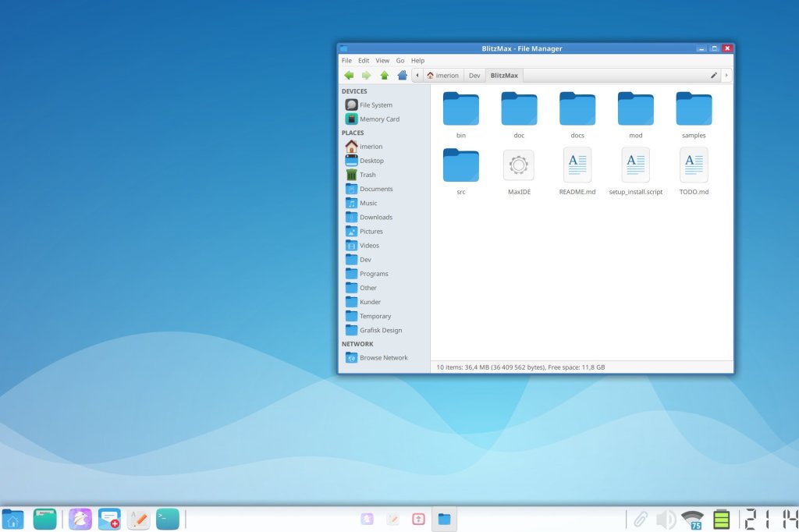Screen dimensions: 799x532
Task: Click the green back arrow button
Action: [x=349, y=76]
